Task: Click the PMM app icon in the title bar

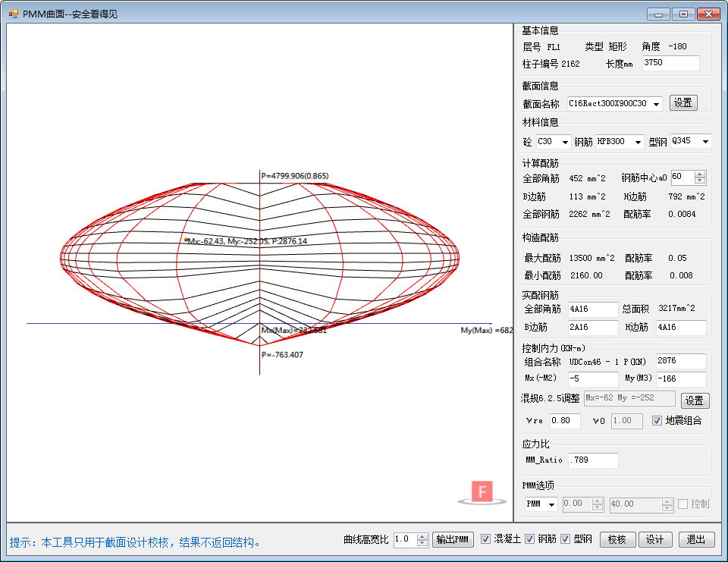Action: [13, 14]
